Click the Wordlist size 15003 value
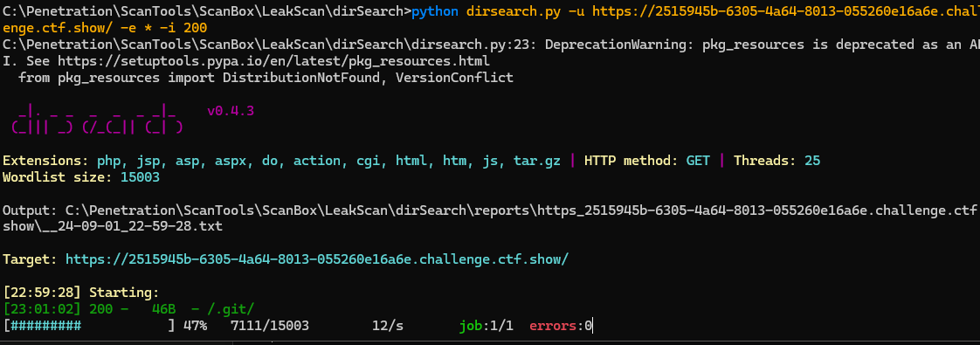980x345 pixels. [x=140, y=177]
